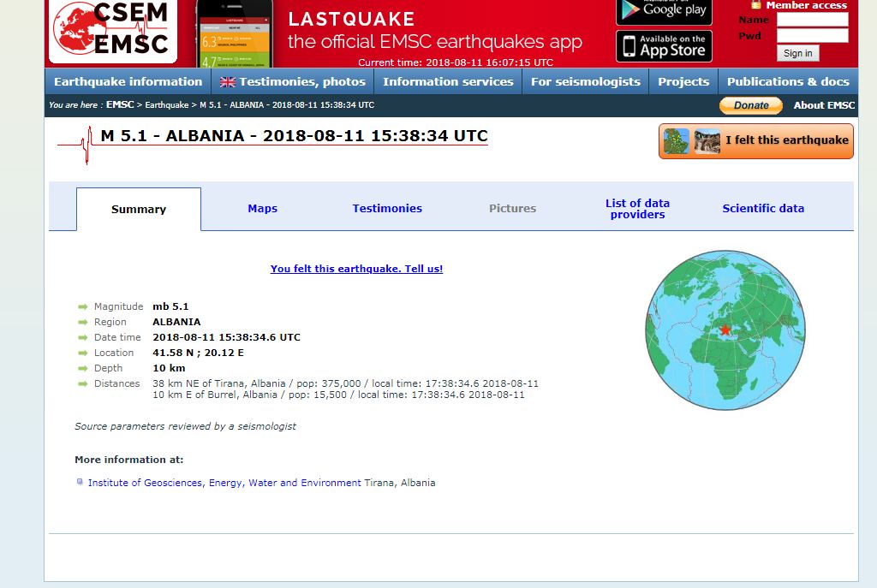Open the App Store badge

[x=664, y=46]
